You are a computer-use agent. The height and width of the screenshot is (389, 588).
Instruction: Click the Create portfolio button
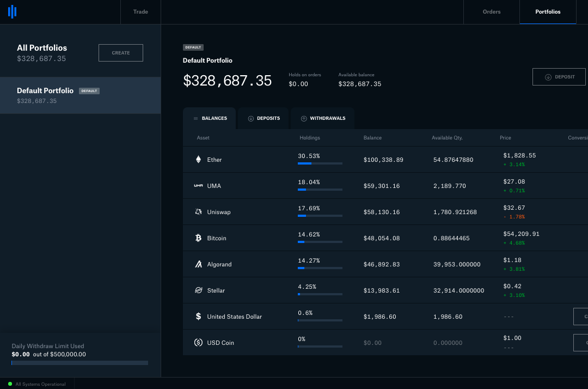(121, 53)
